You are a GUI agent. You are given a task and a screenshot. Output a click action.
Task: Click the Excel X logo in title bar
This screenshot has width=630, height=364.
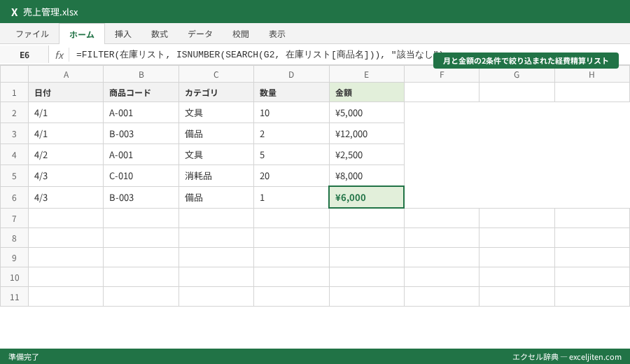pos(14,12)
